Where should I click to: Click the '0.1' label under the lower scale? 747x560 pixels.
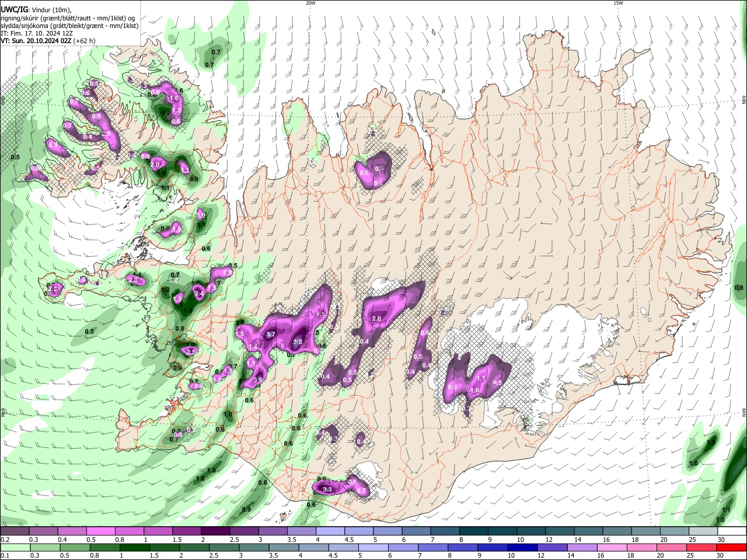(x=5, y=556)
